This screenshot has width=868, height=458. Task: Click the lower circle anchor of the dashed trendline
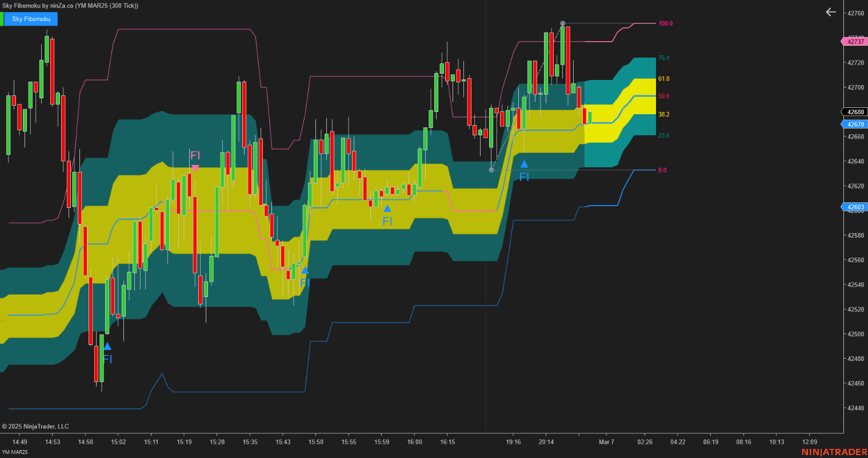coord(491,169)
